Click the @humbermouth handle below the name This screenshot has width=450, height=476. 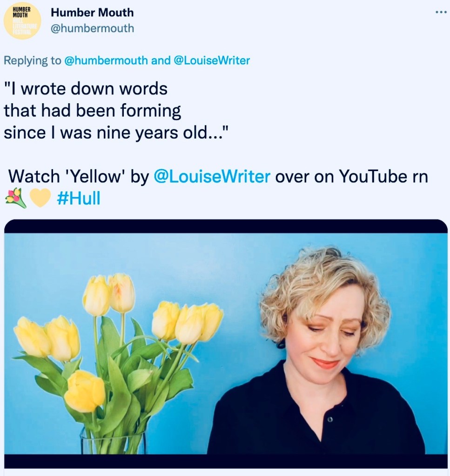(92, 28)
